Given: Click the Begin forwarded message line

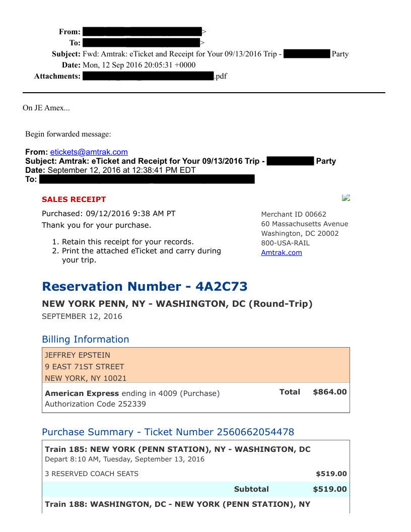Looking at the screenshot, I should [68, 134].
